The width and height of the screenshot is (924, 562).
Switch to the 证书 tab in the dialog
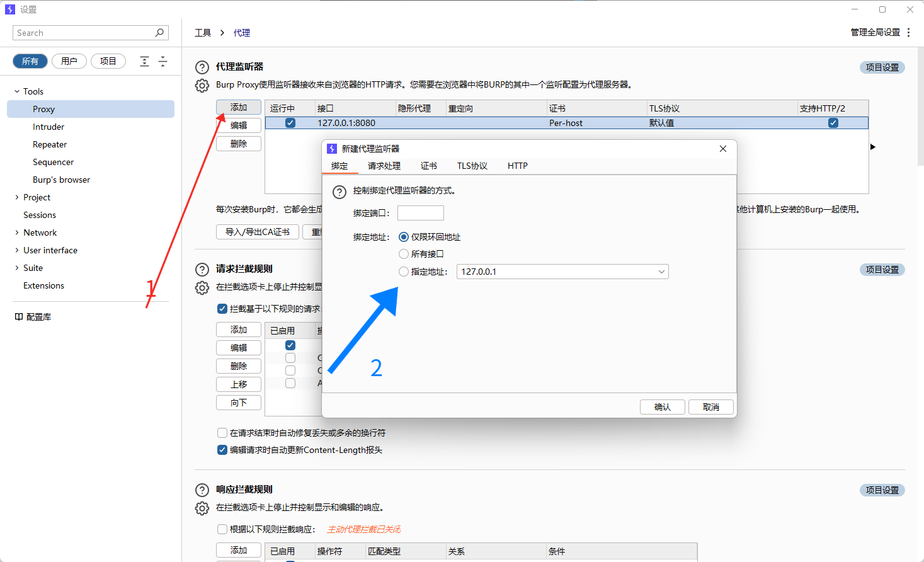pyautogui.click(x=429, y=166)
